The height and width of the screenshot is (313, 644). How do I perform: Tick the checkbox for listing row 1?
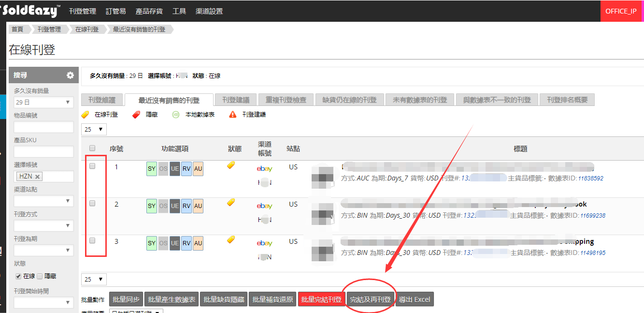point(92,166)
